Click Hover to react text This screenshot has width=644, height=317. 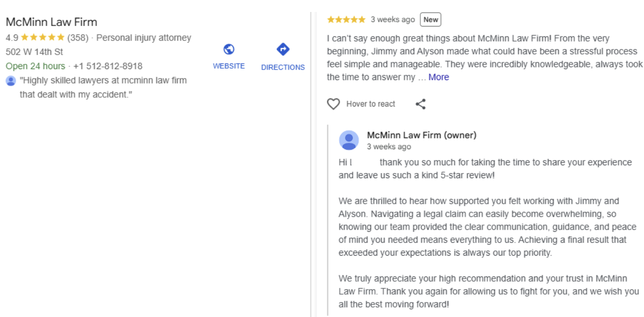point(371,104)
